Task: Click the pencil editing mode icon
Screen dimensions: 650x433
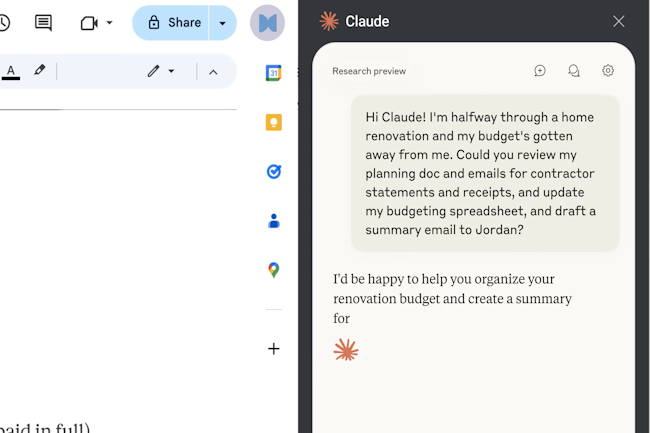Action: coord(153,71)
